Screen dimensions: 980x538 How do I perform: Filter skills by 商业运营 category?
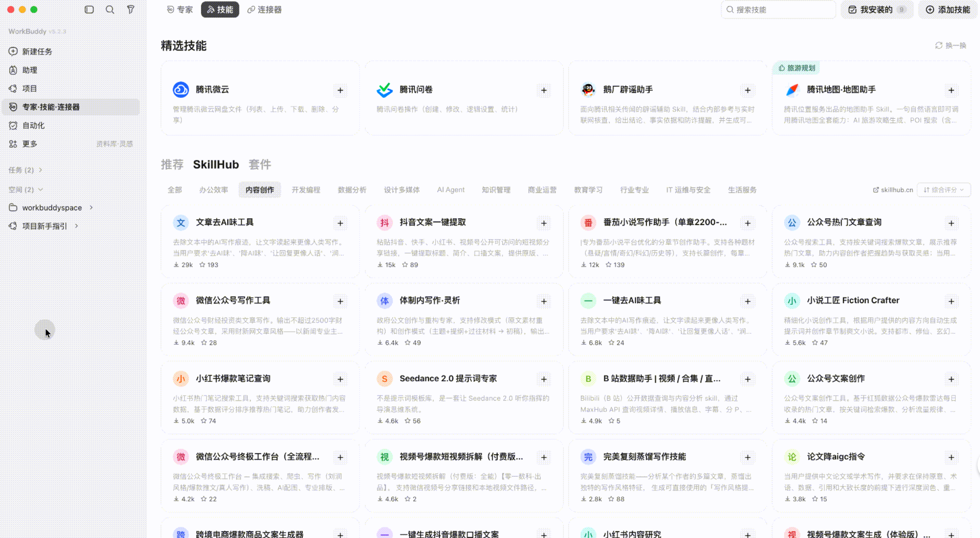[x=542, y=190]
